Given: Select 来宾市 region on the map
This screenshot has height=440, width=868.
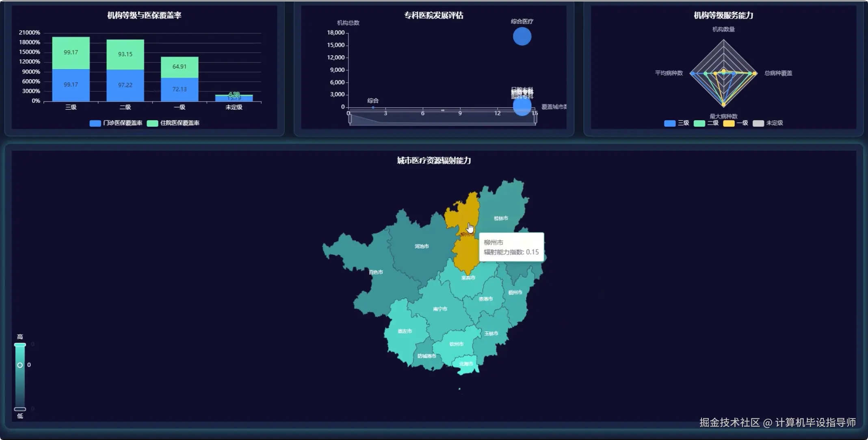Looking at the screenshot, I should [x=468, y=278].
